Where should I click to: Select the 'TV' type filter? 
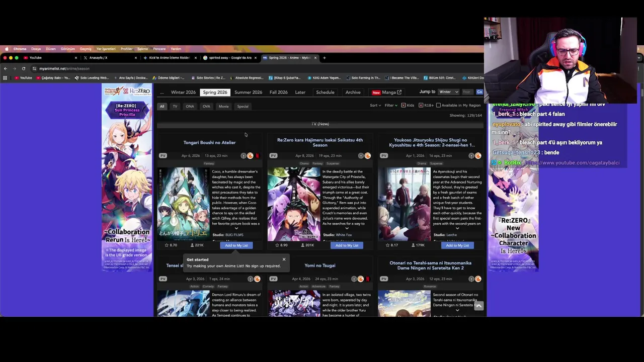[175, 107]
